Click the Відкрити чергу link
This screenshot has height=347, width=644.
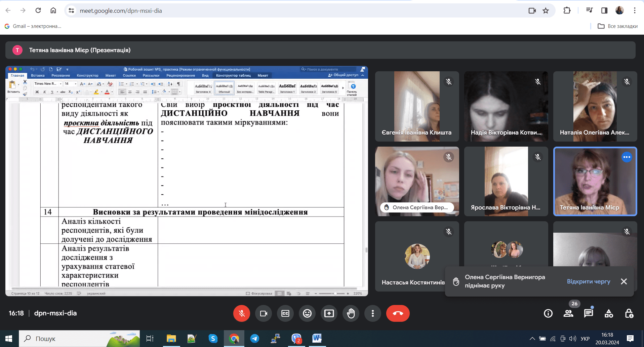click(588, 281)
